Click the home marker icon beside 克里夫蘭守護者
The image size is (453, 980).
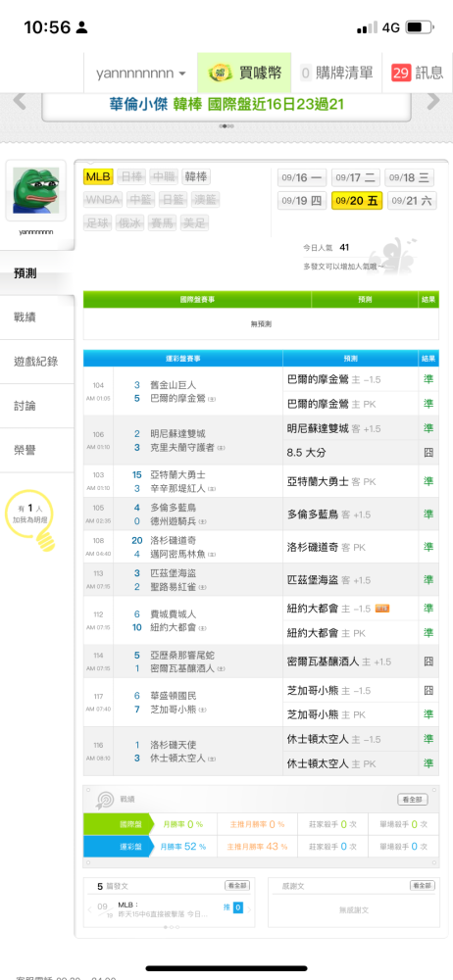(x=222, y=448)
